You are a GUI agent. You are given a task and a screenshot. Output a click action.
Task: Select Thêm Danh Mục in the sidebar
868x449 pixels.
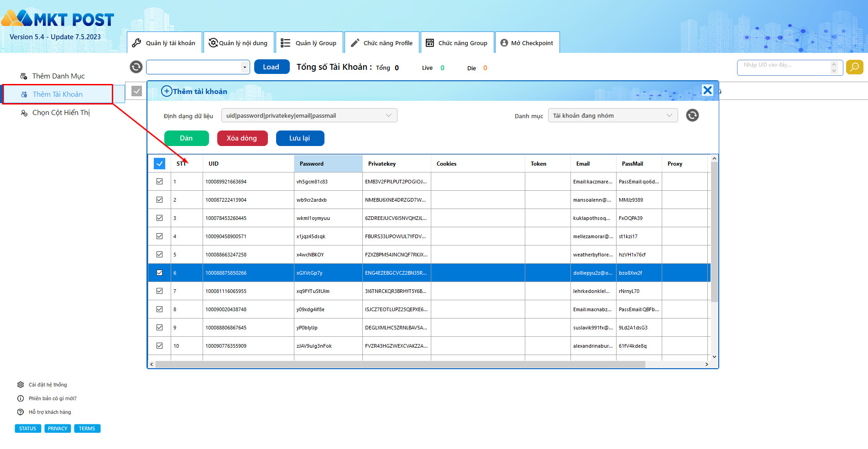[58, 76]
